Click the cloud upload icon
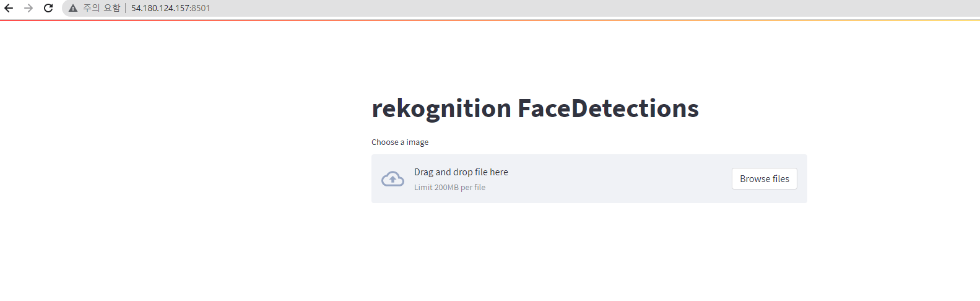Viewport: 980px width, 301px height. 392,179
